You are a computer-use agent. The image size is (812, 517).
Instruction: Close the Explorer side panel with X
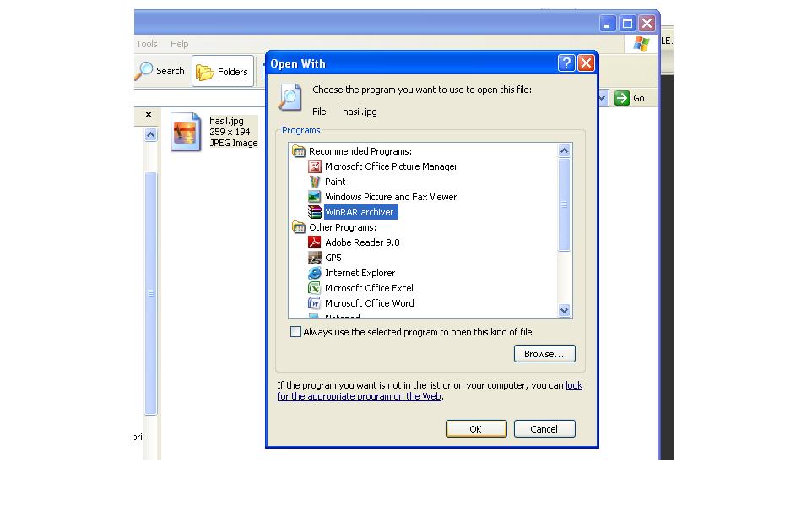click(149, 115)
